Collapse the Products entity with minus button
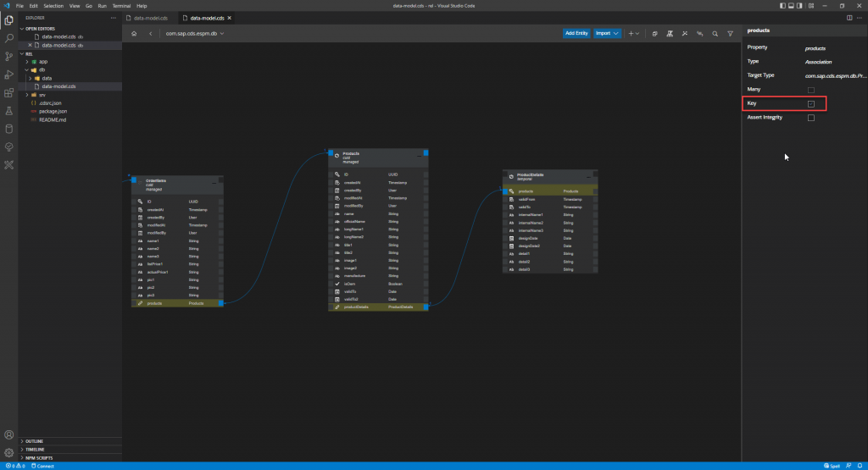The image size is (868, 470). [419, 156]
